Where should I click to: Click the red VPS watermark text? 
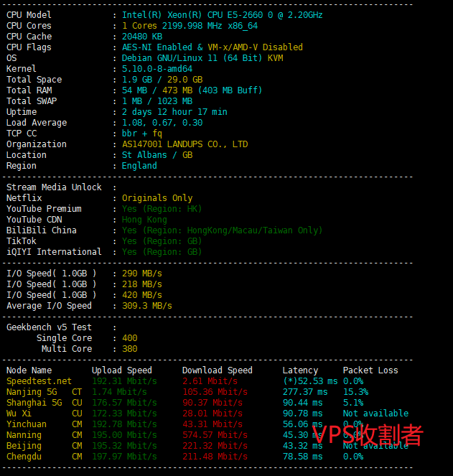(366, 435)
